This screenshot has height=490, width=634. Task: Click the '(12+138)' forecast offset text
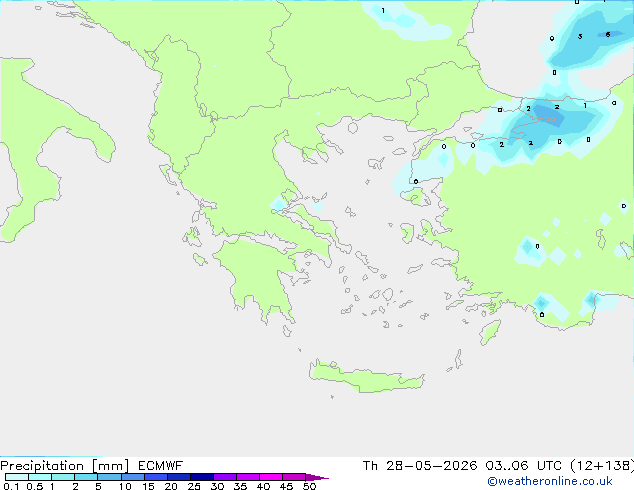[602, 466]
